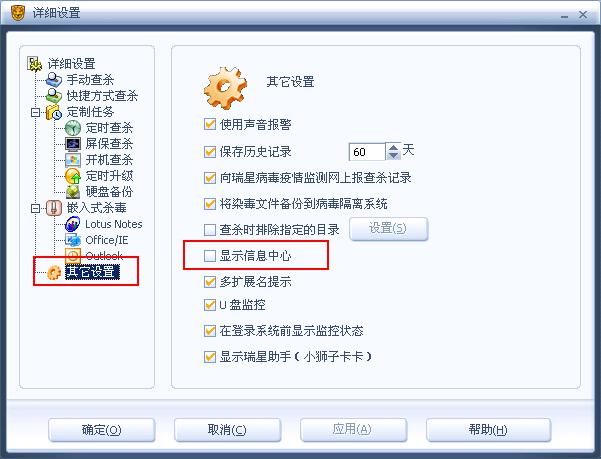The image size is (601, 459).
Task: Collapse the 定制任务 tree node
Action: click(35, 112)
